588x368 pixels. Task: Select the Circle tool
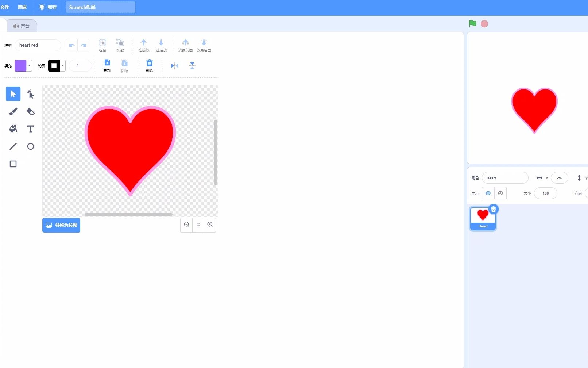click(x=31, y=146)
